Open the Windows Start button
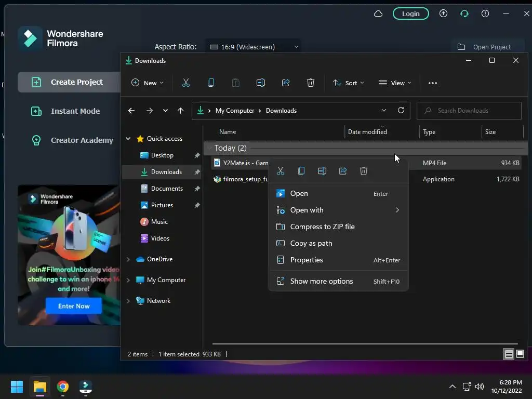Screen dimensions: 532x399 [17, 387]
